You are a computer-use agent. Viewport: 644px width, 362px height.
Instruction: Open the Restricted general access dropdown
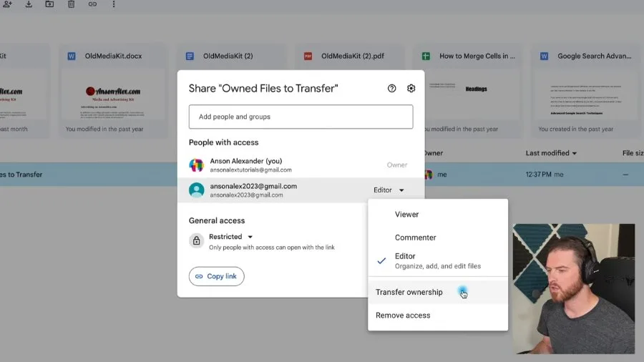coord(231,237)
